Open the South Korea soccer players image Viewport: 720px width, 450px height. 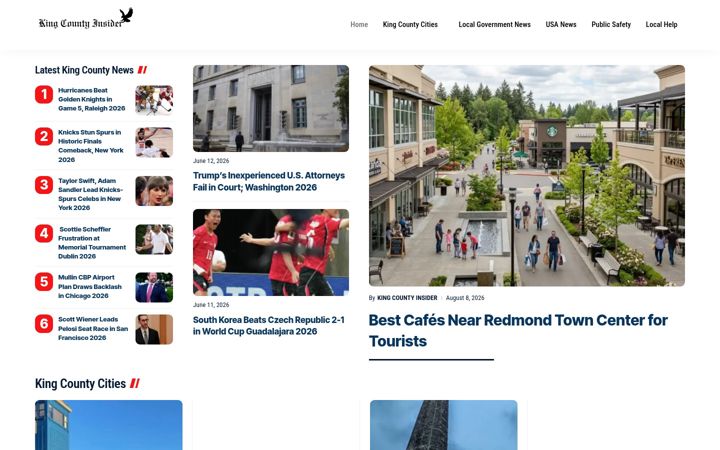tap(271, 253)
